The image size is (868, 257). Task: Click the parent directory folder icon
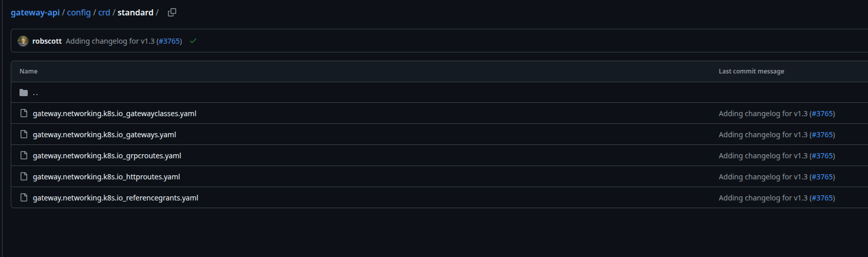[24, 93]
